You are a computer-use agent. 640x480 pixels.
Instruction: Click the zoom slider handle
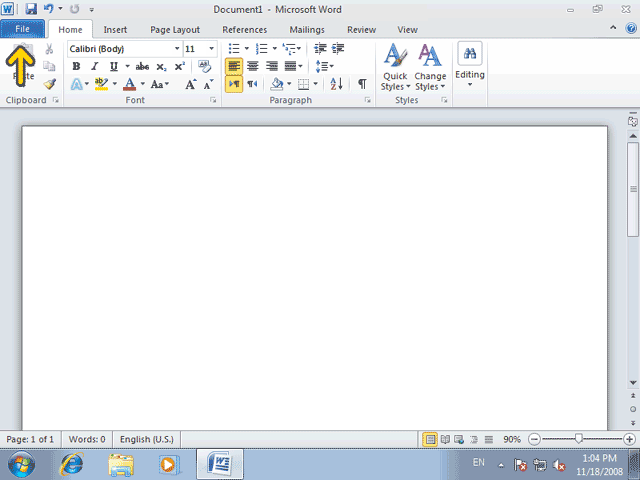point(578,439)
